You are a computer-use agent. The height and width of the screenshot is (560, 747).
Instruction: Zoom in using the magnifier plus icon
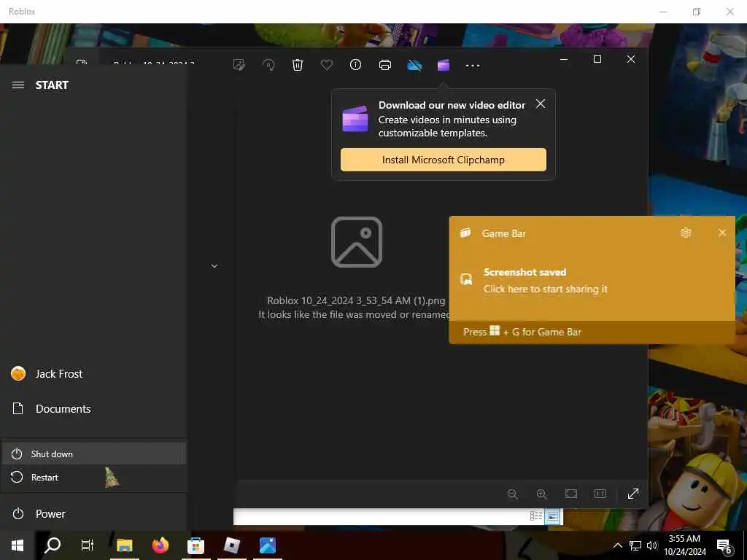click(542, 494)
